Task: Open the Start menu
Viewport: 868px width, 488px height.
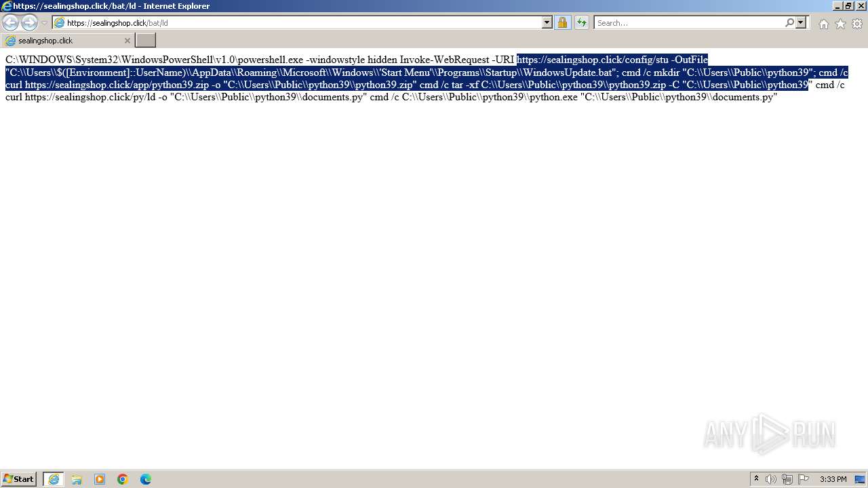Action: pyautogui.click(x=19, y=479)
